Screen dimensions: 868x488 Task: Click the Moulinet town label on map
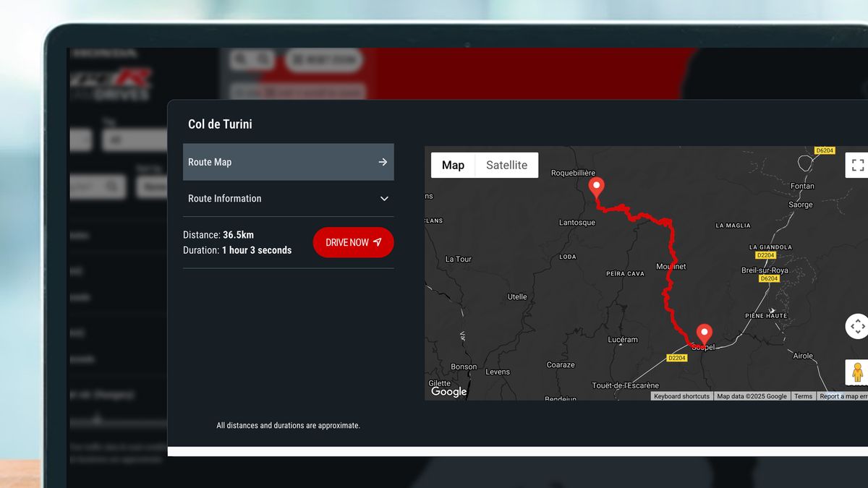(671, 267)
